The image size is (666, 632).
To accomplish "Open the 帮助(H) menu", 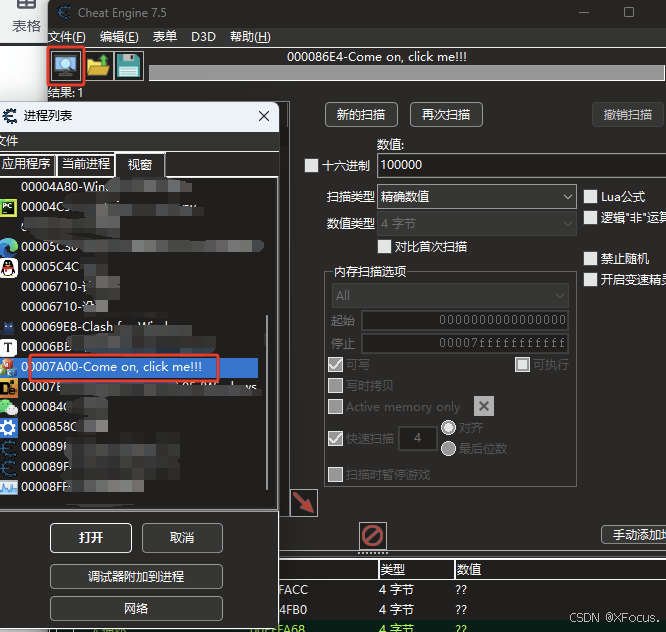I will 250,37.
